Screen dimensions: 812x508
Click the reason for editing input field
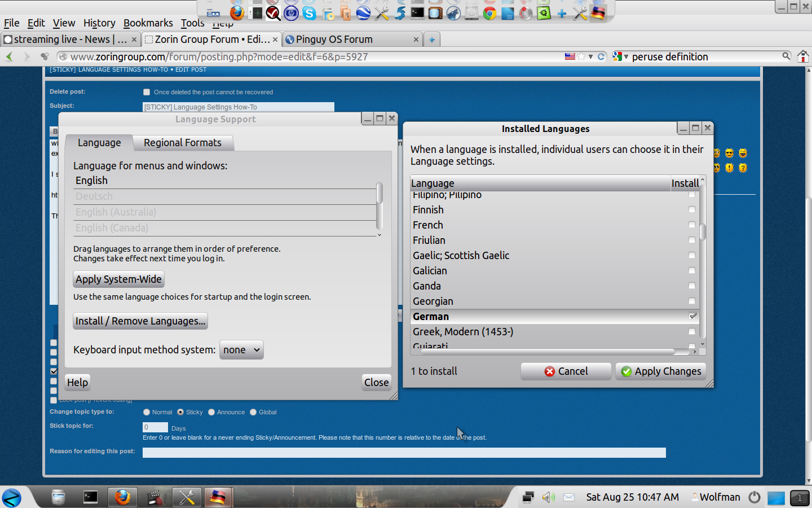pos(404,453)
